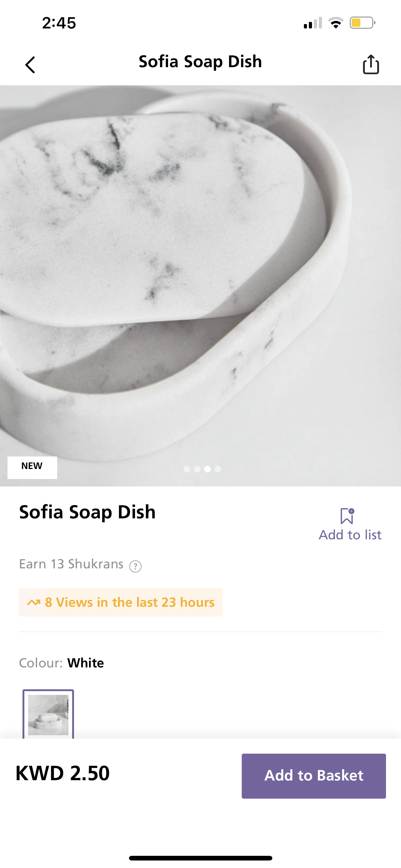This screenshot has width=401, height=868.
Task: Tap the cellular signal bars icon
Action: click(x=313, y=23)
